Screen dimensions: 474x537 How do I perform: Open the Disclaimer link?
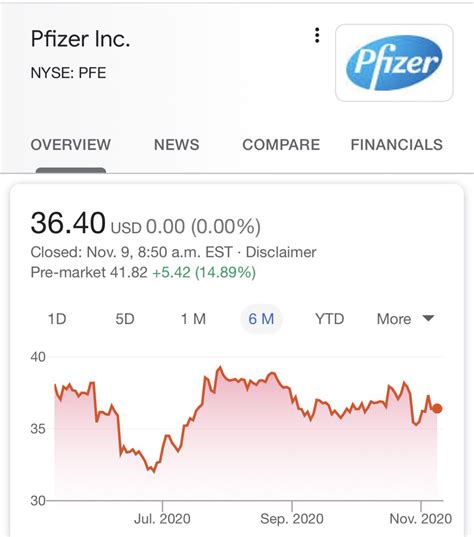click(281, 252)
